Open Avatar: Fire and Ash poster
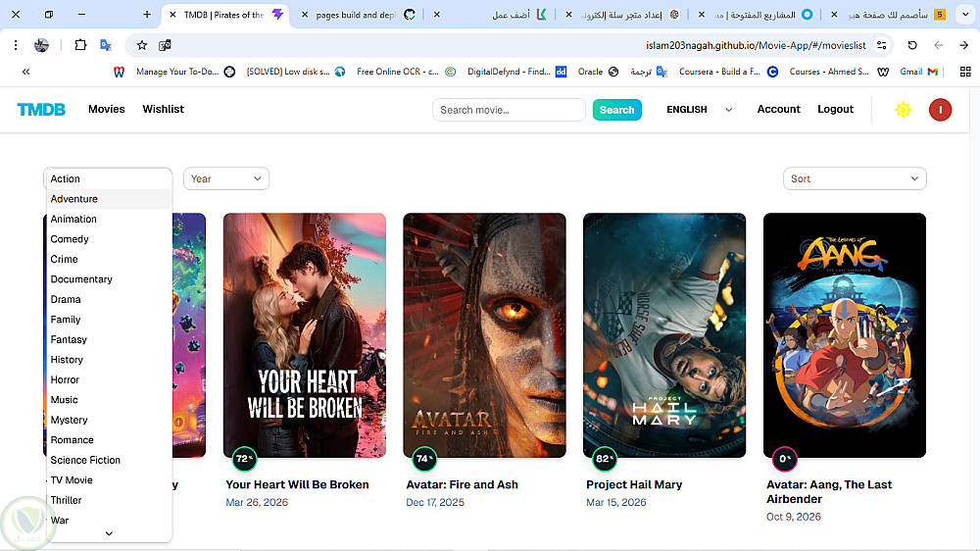 [x=484, y=335]
